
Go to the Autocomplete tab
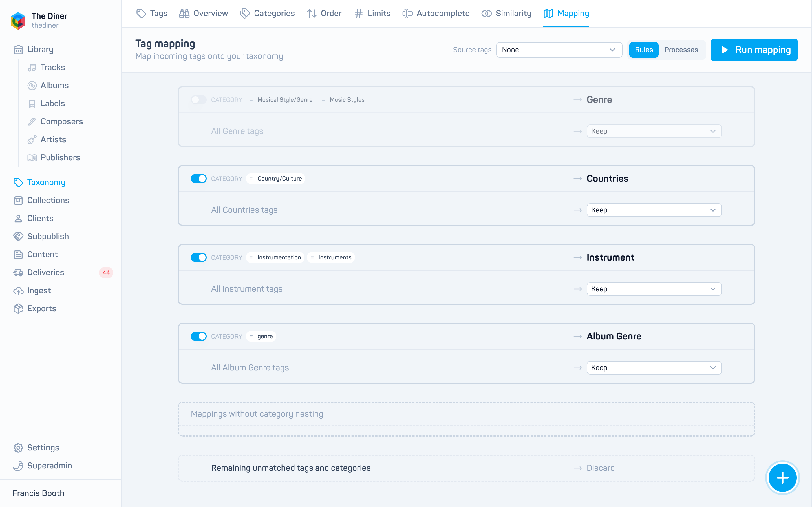pos(436,14)
